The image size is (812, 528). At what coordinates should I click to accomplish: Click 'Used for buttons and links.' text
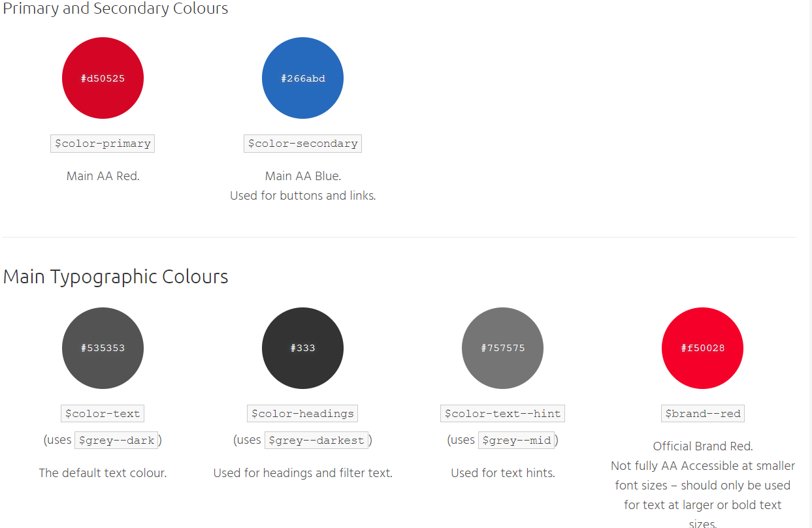coord(302,196)
